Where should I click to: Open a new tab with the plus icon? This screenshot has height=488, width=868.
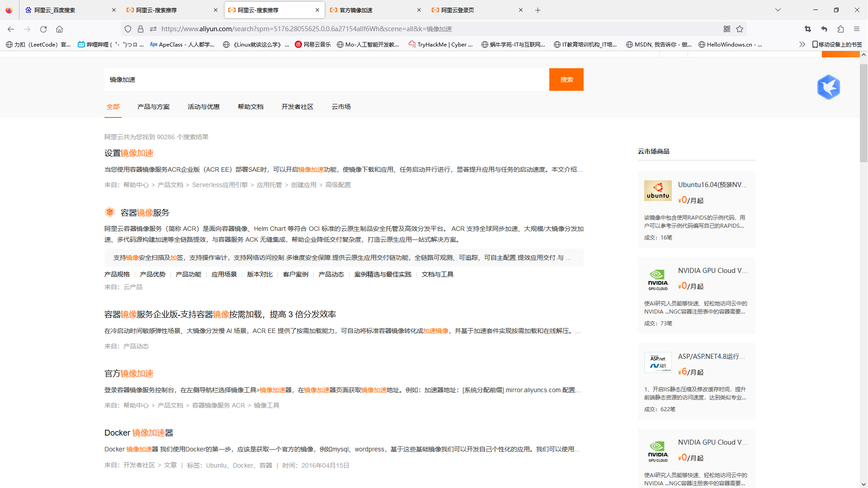coord(538,10)
